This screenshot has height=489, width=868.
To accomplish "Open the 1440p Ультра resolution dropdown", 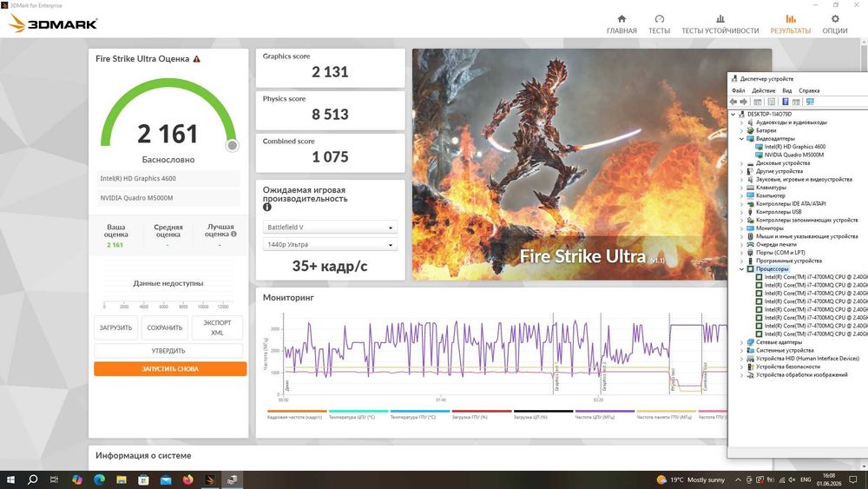I will pyautogui.click(x=330, y=244).
